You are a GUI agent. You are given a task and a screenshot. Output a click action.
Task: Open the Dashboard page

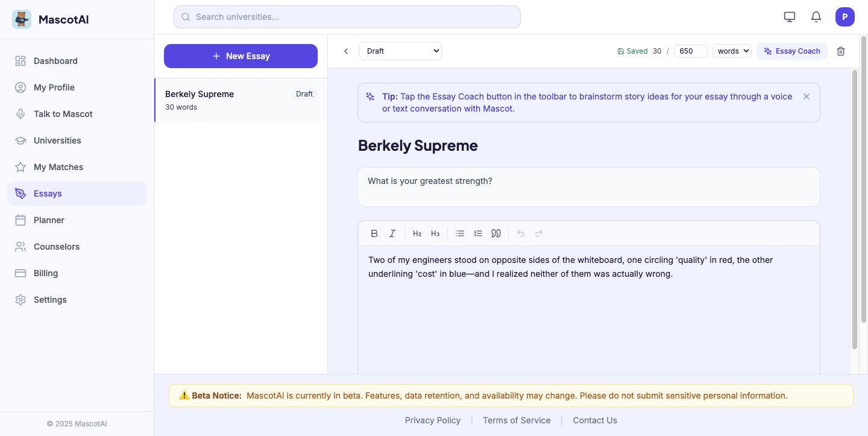coord(77,61)
